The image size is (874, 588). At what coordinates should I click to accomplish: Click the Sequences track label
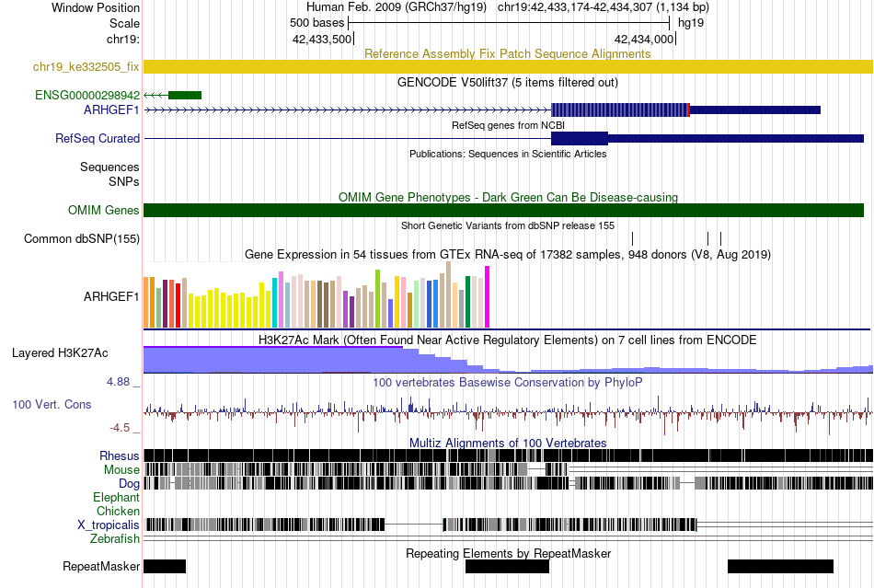tap(109, 167)
